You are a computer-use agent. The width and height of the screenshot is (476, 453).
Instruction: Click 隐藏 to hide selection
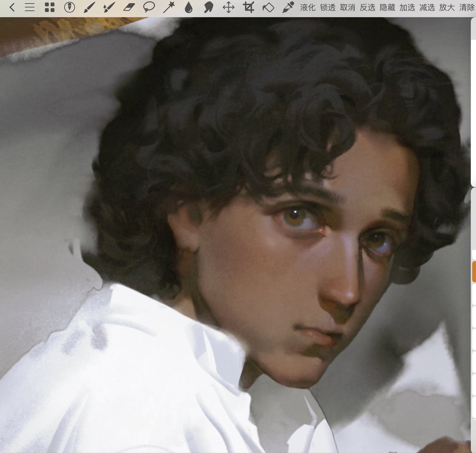[387, 7]
